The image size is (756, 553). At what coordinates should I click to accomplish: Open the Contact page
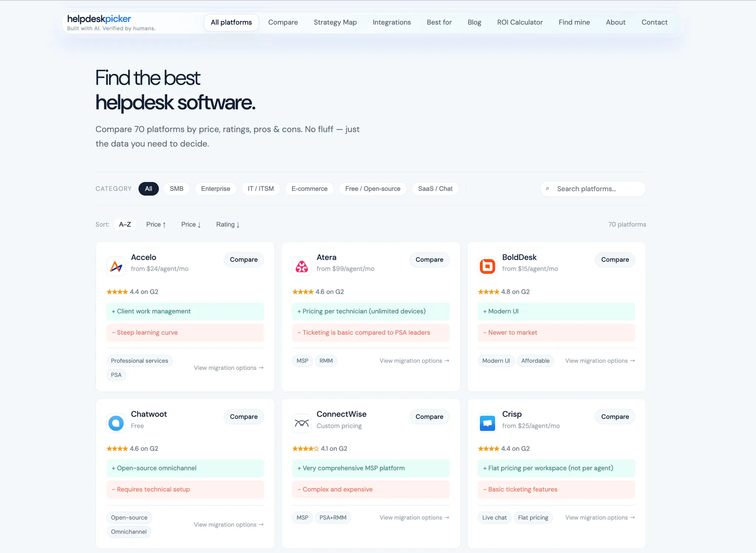(x=654, y=22)
